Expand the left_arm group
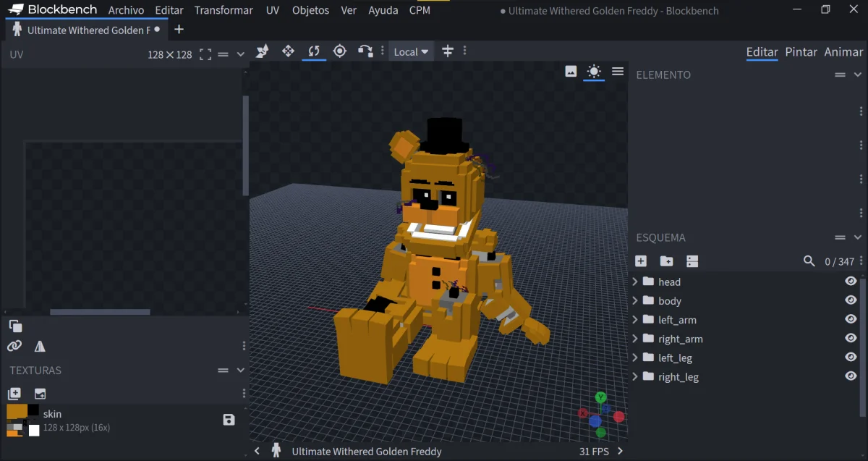868x461 pixels. [x=635, y=319]
